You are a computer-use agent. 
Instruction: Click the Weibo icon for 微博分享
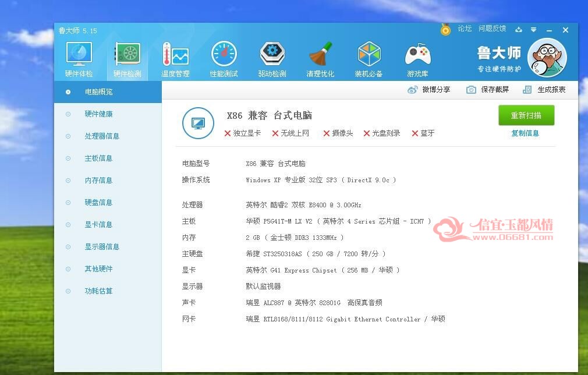pyautogui.click(x=413, y=90)
